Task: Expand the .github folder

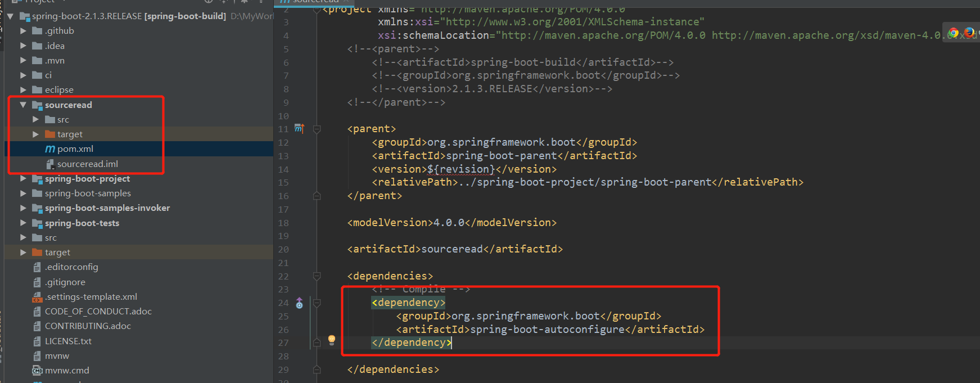Action: point(23,31)
